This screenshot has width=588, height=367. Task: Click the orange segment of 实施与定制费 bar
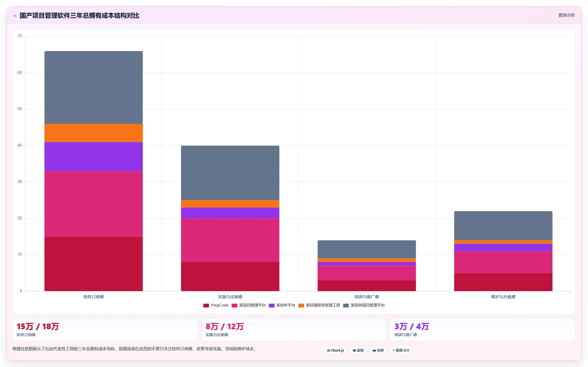pos(230,204)
